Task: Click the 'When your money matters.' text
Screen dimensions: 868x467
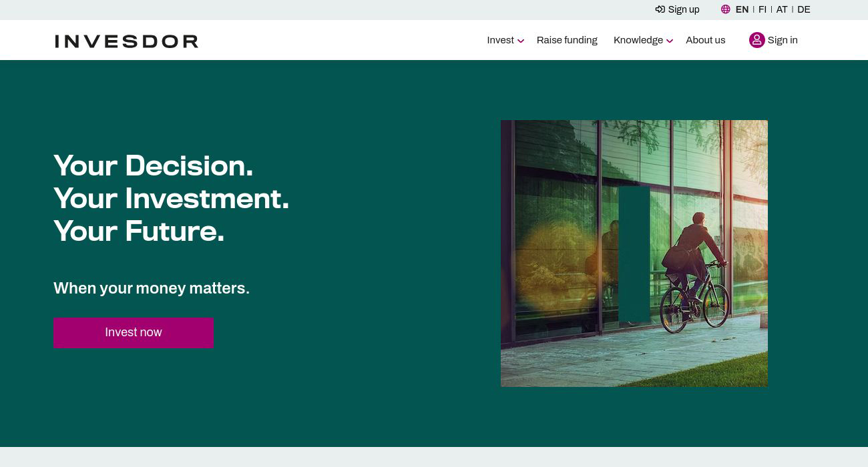Action: pos(152,288)
